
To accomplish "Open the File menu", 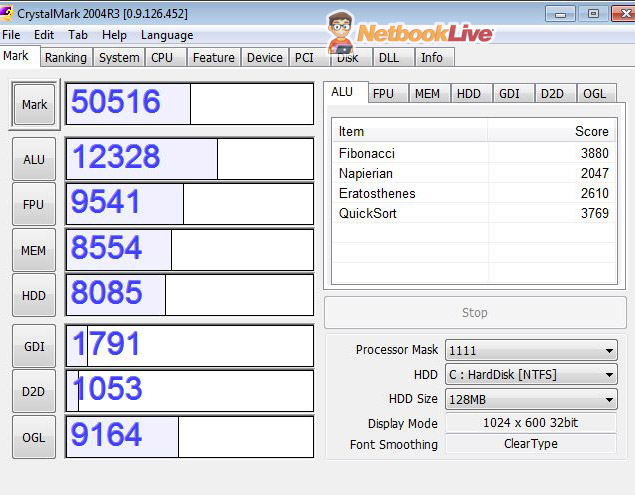I will (11, 35).
